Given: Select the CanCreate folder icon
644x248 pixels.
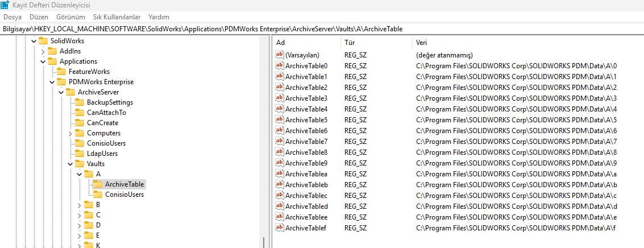Looking at the screenshot, I should tap(79, 123).
